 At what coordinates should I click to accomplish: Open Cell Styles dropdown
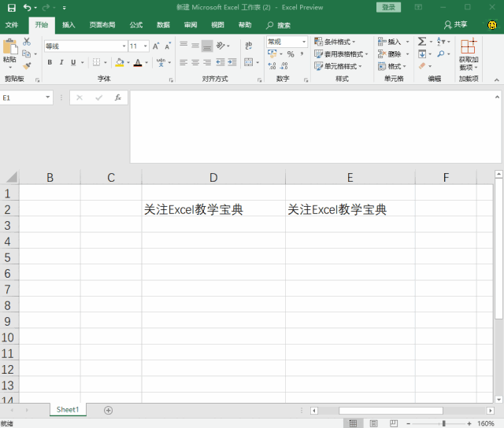[338, 66]
